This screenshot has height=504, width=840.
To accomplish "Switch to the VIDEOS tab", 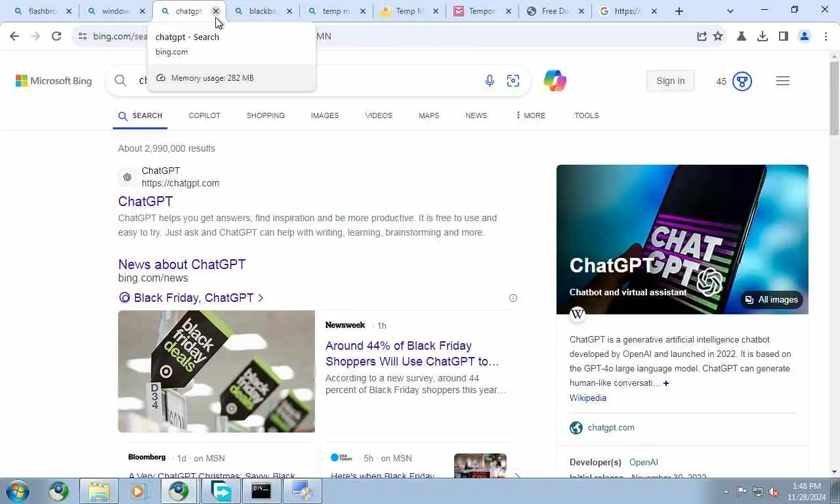I will 379,115.
